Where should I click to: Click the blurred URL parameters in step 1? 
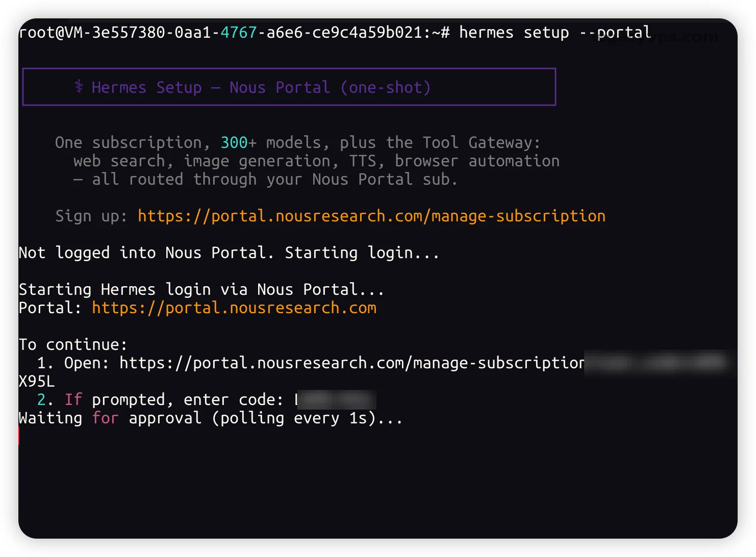click(657, 363)
